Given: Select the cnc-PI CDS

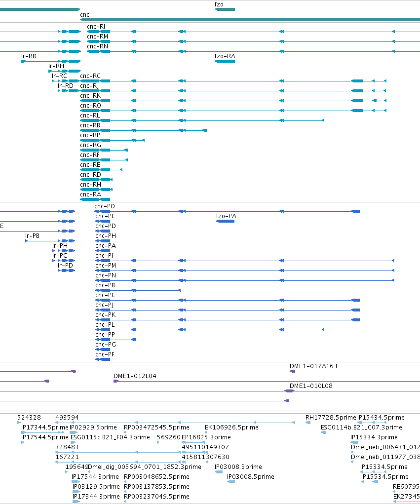Looking at the screenshot, I should [104, 256].
